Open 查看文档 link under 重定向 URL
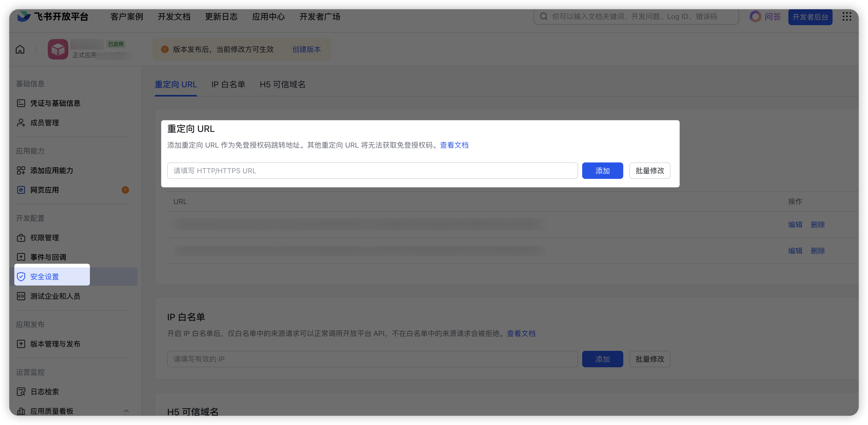The height and width of the screenshot is (425, 868). coord(454,145)
